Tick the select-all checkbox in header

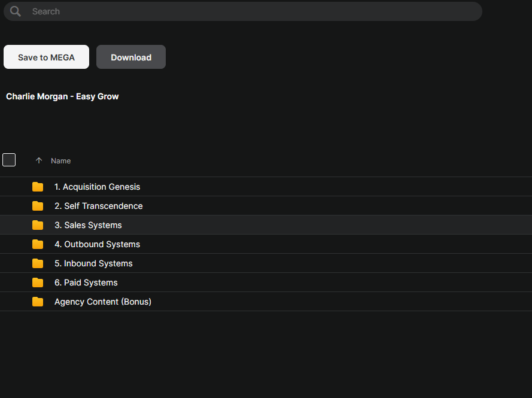coord(9,160)
